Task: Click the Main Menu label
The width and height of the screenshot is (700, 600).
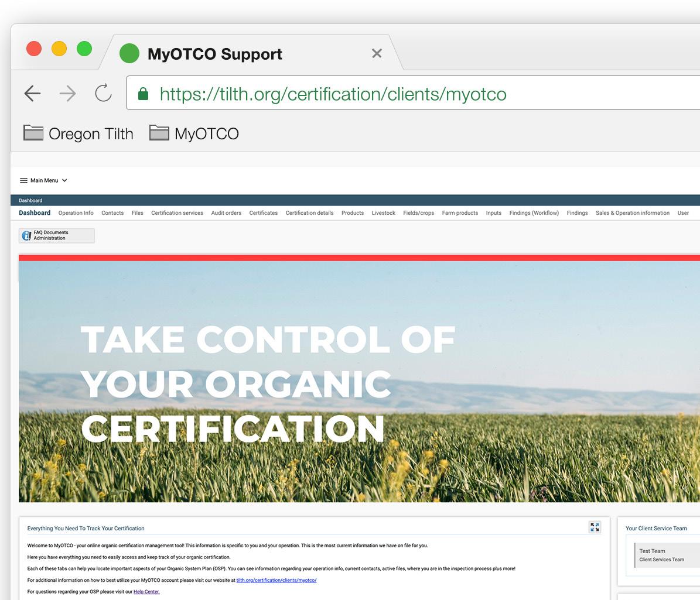Action: click(x=44, y=181)
